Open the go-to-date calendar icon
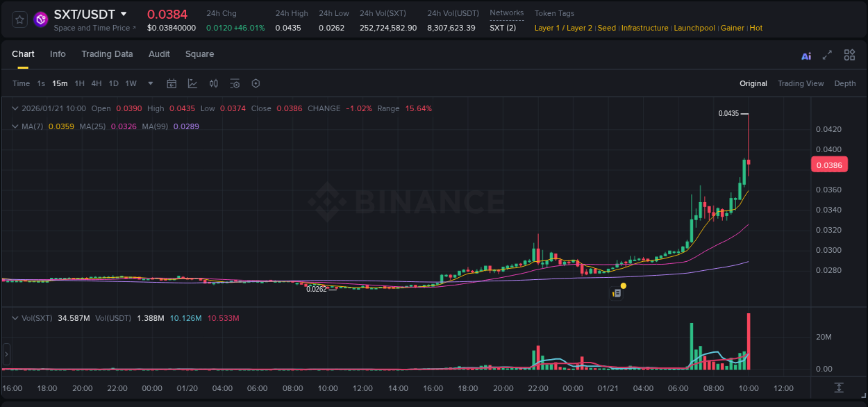This screenshot has width=868, height=407. point(172,83)
